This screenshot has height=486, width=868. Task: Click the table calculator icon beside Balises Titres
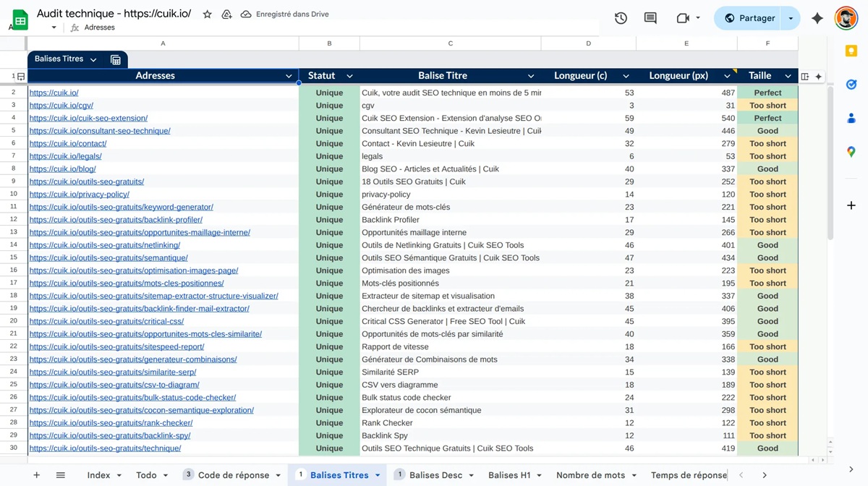(x=116, y=59)
